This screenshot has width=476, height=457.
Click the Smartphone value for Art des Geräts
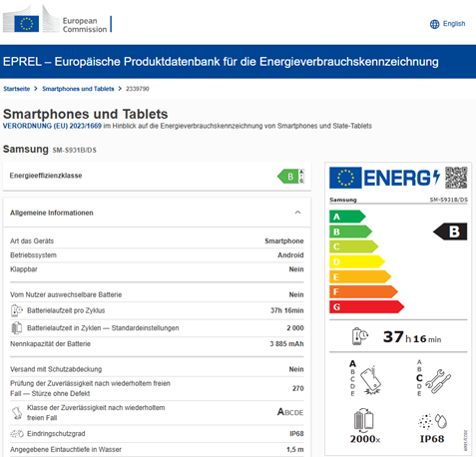284,240
